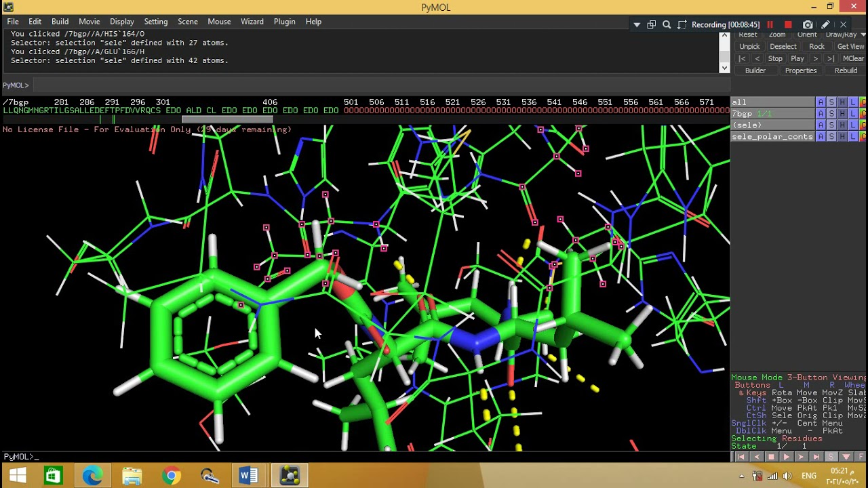Expand the Draw/Ray dropdown arrow
868x488 pixels.
pos(863,35)
